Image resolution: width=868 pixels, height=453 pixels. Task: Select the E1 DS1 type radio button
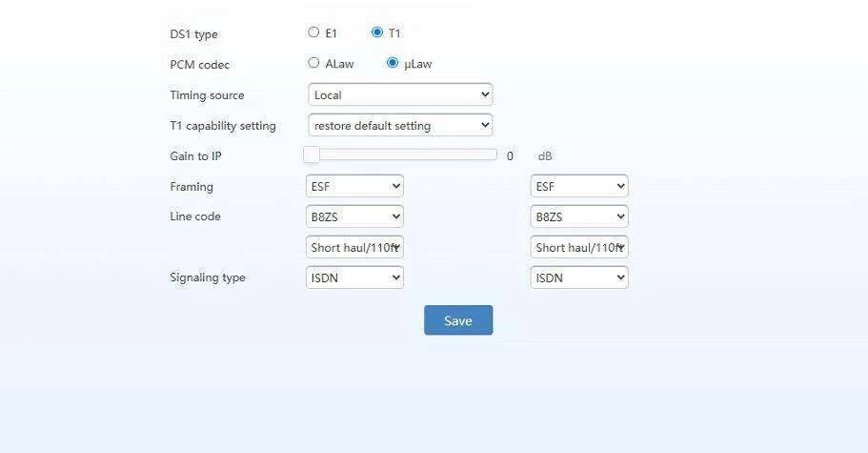[313, 32]
